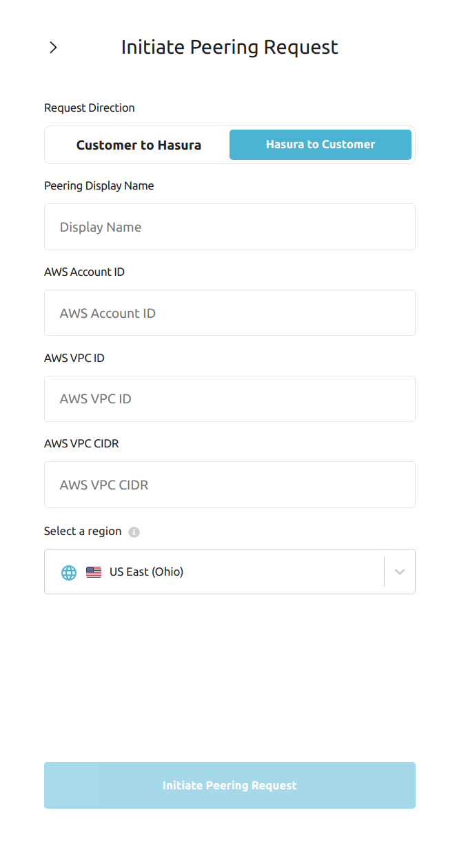Click the AWS VPC CIDR label text
Screen dimensions: 457x868
click(x=81, y=444)
